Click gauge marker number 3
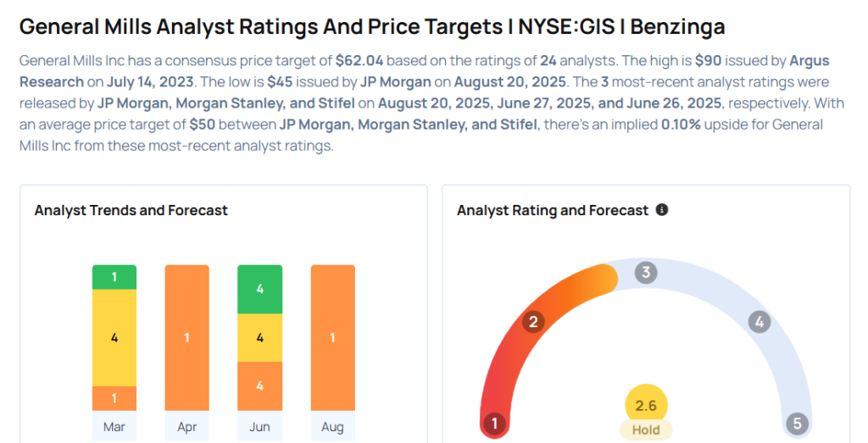The image size is (868, 443). (646, 273)
